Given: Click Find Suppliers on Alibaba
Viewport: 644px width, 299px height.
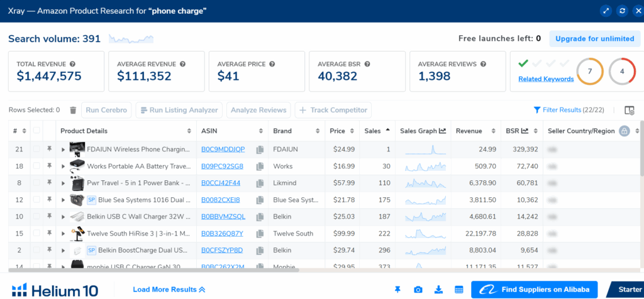Looking at the screenshot, I should pyautogui.click(x=534, y=290).
